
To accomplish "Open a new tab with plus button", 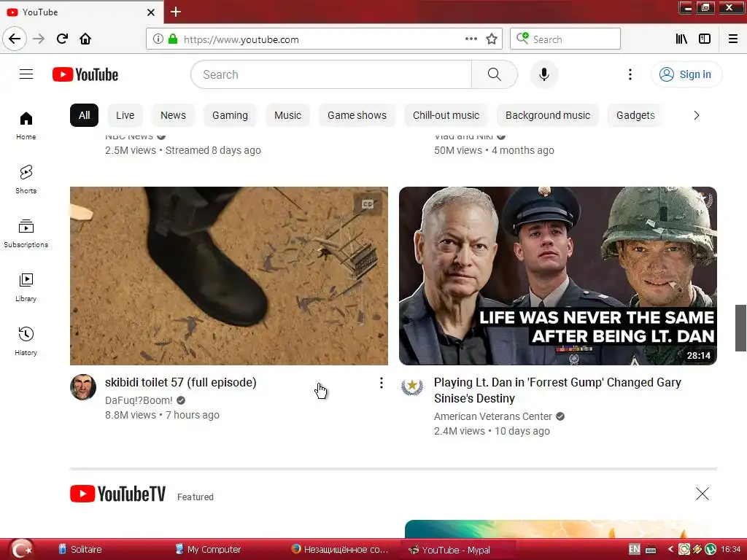I will [x=175, y=12].
